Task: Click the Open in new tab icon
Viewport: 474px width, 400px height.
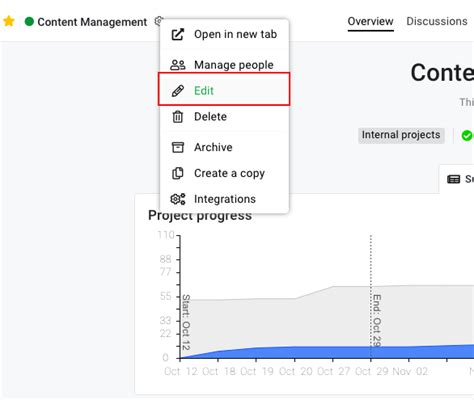Action: (177, 34)
